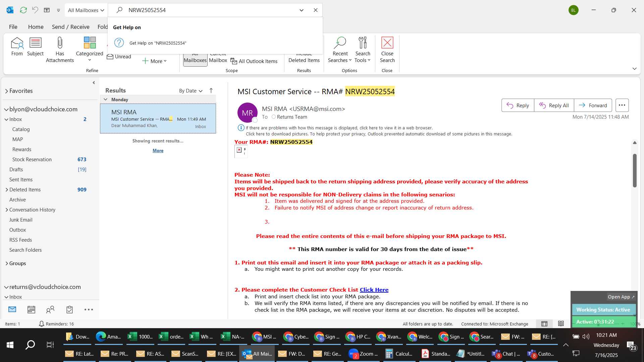This screenshot has width=644, height=362.
Task: Expand the Conversation History folder
Action: [7, 210]
